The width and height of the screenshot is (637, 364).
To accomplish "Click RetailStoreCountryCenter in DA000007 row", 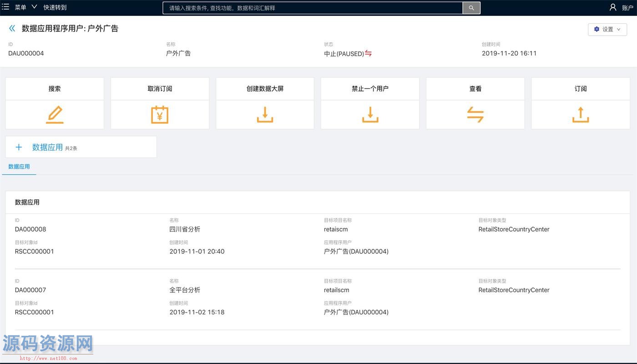I will click(514, 290).
